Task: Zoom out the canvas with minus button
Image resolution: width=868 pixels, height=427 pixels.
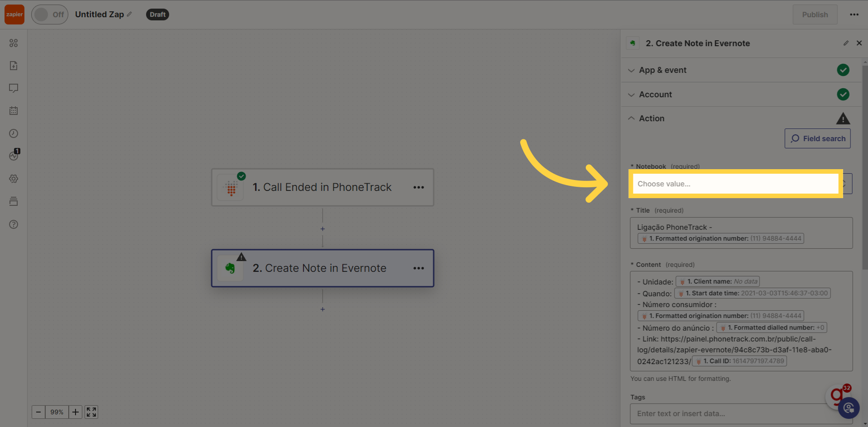Action: click(x=38, y=412)
